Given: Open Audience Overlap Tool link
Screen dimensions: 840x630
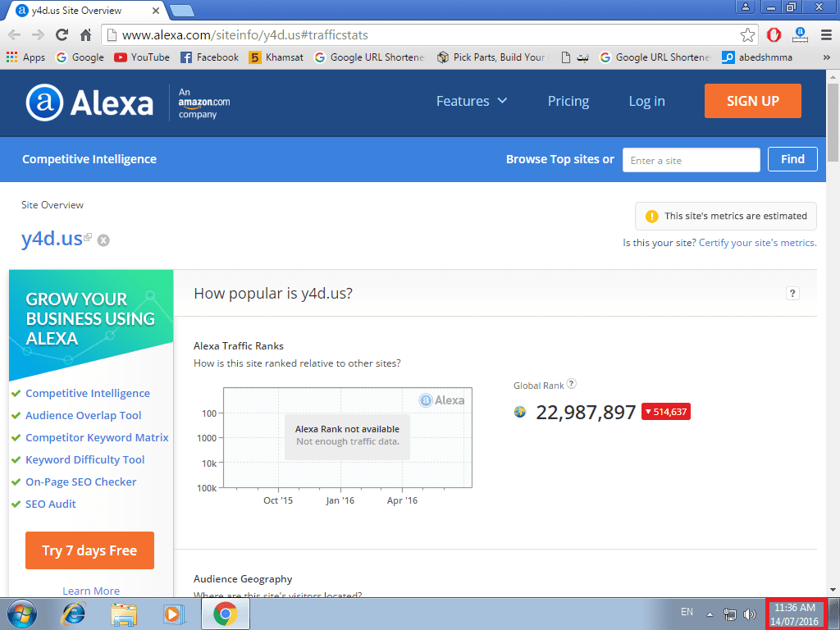Looking at the screenshot, I should click(83, 415).
